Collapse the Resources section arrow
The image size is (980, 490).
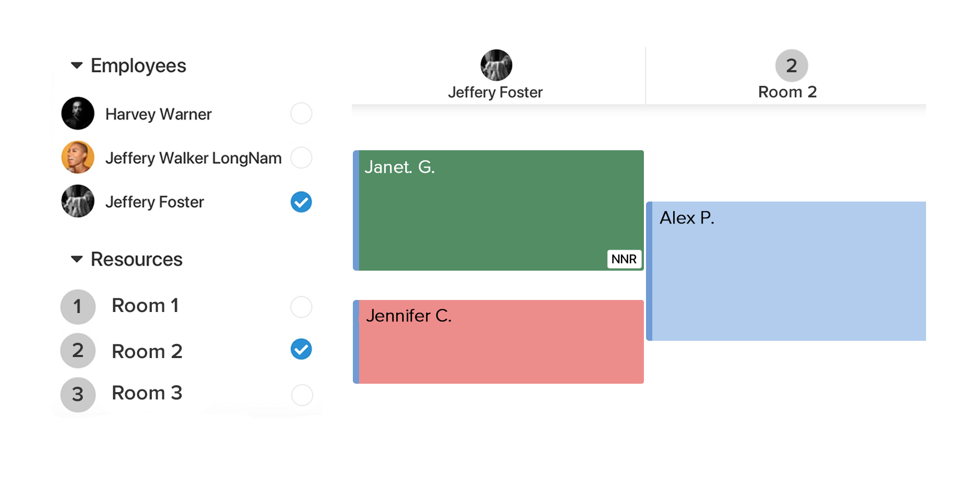coord(77,259)
